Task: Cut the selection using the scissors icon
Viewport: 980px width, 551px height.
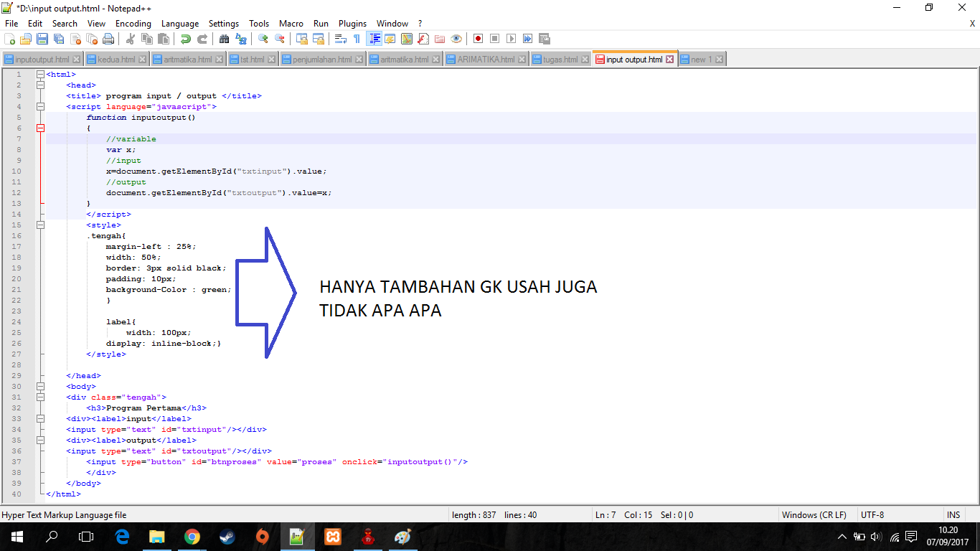Action: [x=131, y=39]
